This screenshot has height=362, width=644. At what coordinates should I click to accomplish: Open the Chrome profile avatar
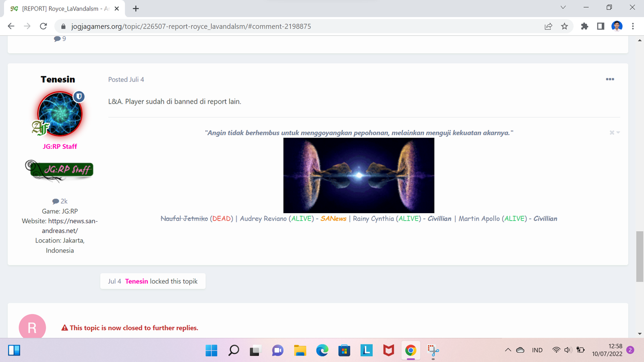pyautogui.click(x=617, y=26)
